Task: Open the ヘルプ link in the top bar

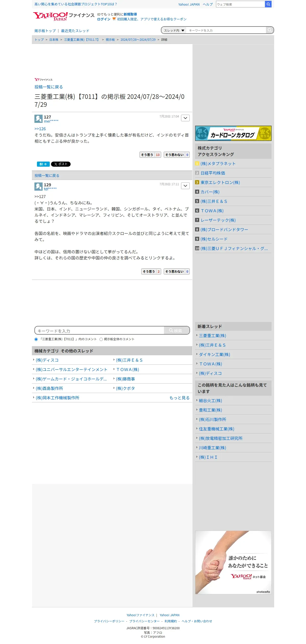Action: point(208,4)
